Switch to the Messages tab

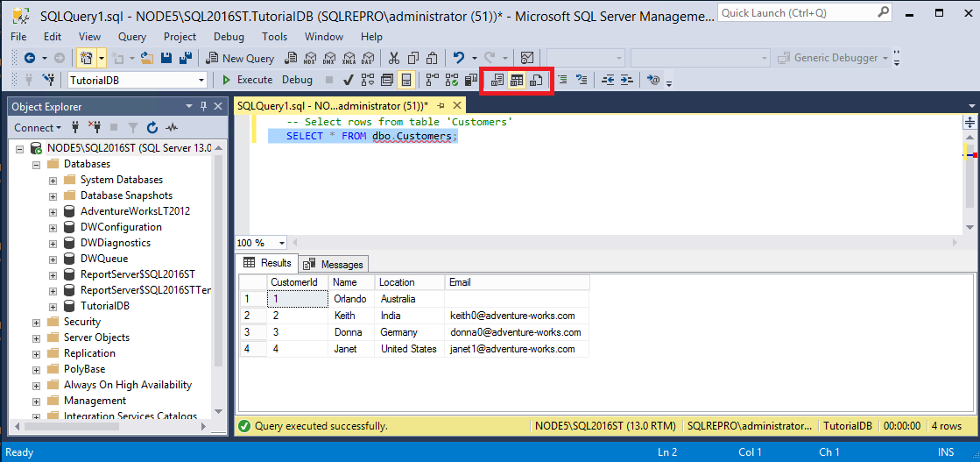coord(335,264)
